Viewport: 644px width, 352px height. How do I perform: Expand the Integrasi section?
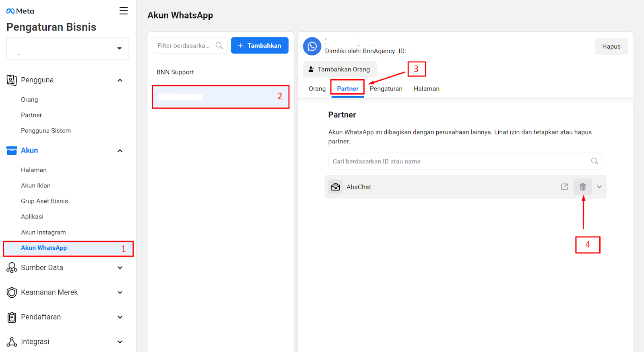[120, 342]
